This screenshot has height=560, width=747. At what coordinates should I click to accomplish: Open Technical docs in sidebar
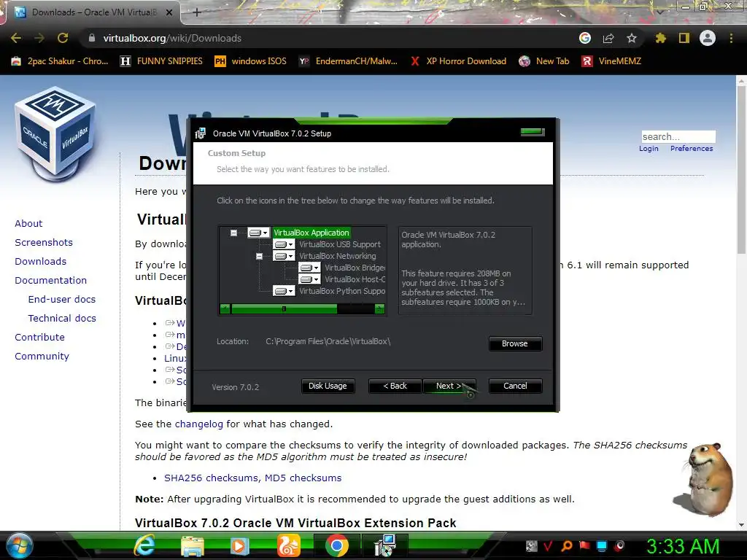(x=62, y=318)
